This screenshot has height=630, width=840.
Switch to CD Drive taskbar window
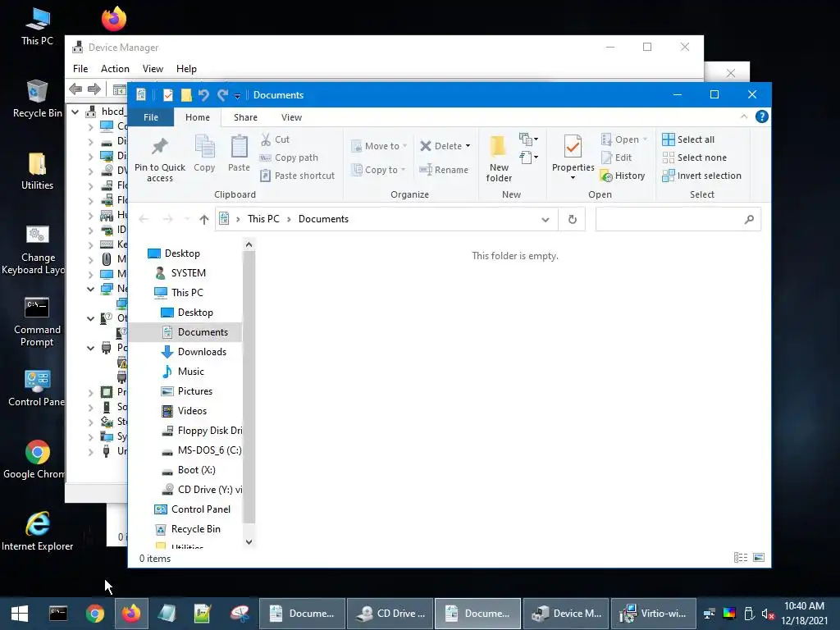click(390, 614)
